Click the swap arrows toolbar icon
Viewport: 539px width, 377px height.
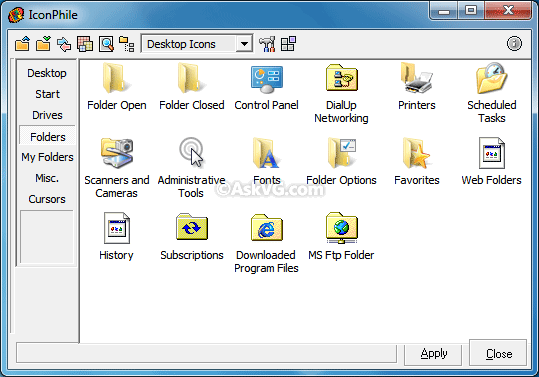click(x=64, y=44)
